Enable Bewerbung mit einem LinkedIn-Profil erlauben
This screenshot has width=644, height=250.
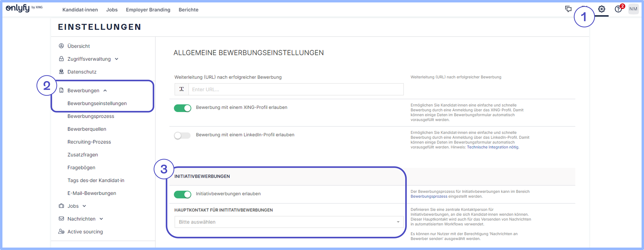182,136
